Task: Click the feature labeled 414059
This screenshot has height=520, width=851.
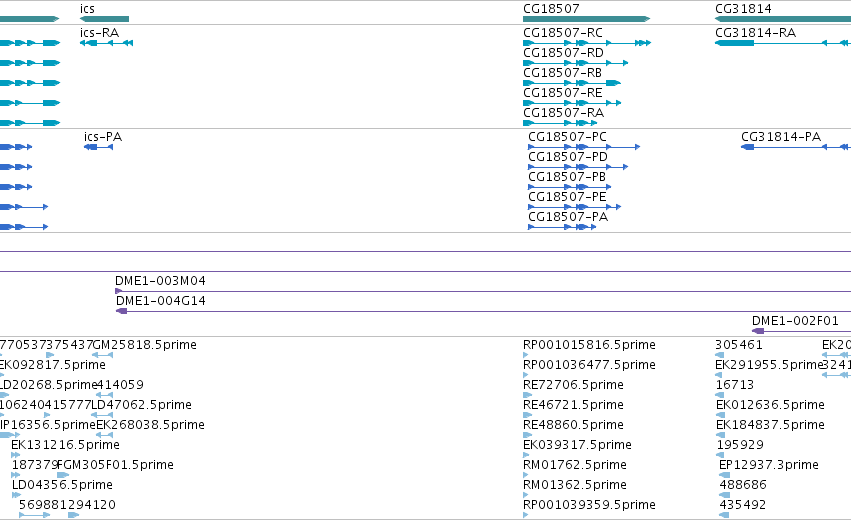Action: pos(120,385)
